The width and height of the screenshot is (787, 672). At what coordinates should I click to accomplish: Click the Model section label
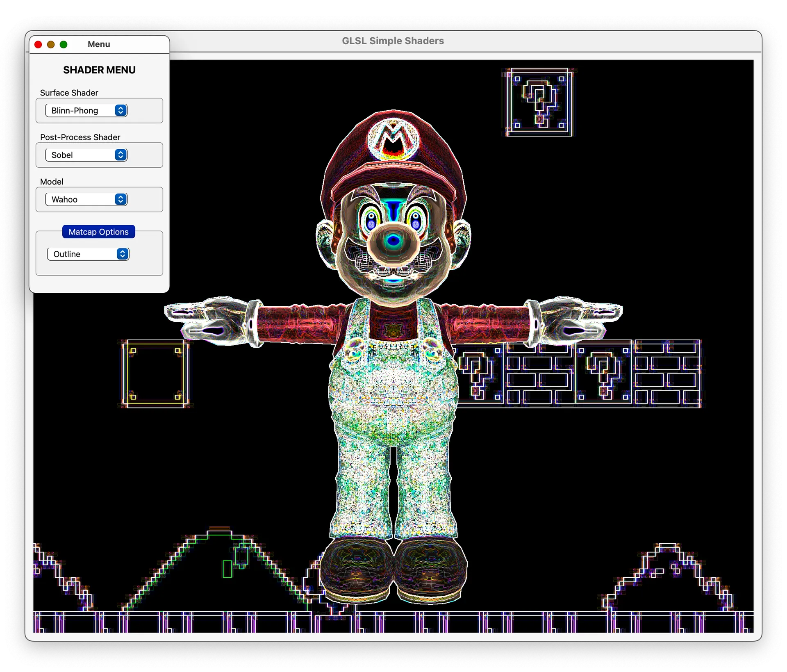click(52, 182)
